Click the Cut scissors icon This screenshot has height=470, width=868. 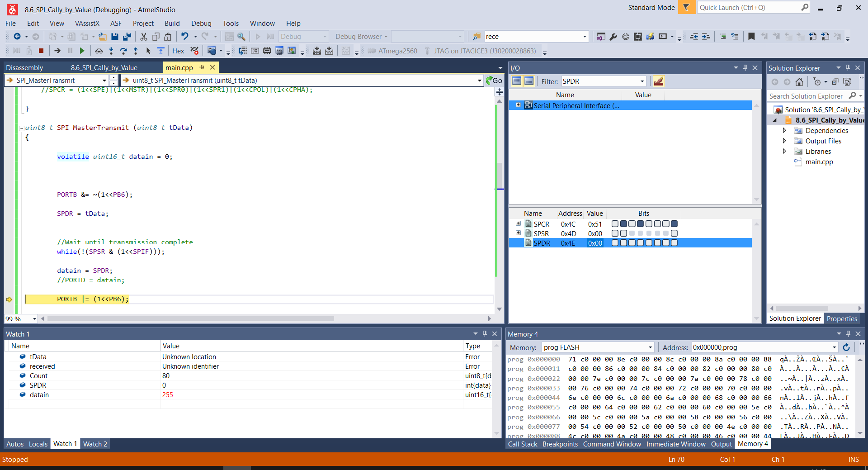[144, 37]
